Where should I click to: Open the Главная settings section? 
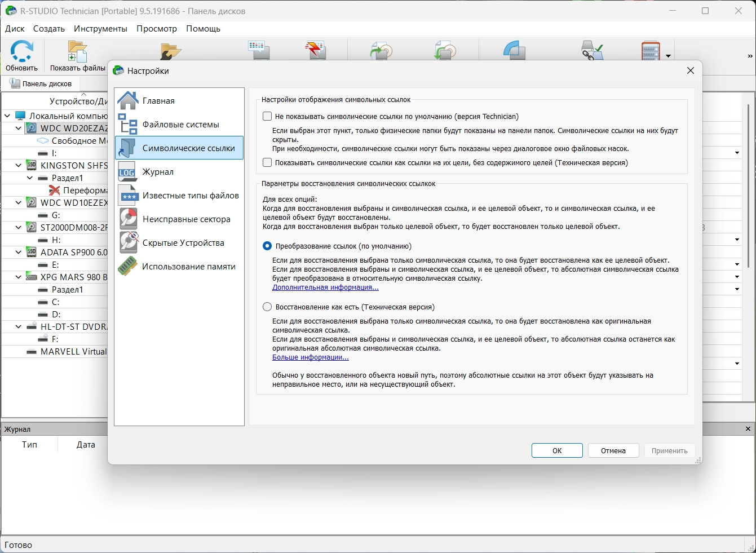pos(179,101)
